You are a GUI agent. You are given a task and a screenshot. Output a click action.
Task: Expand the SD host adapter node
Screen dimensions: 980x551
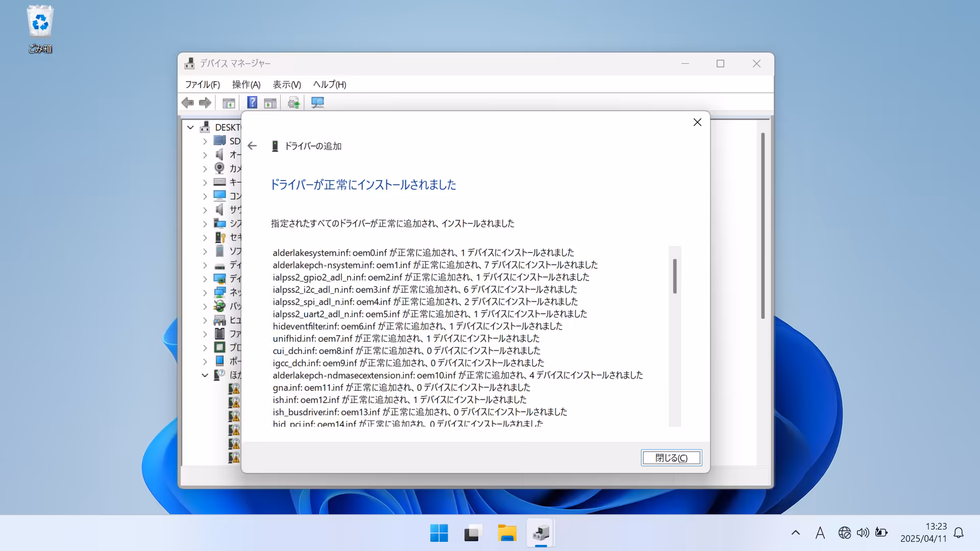pos(205,141)
